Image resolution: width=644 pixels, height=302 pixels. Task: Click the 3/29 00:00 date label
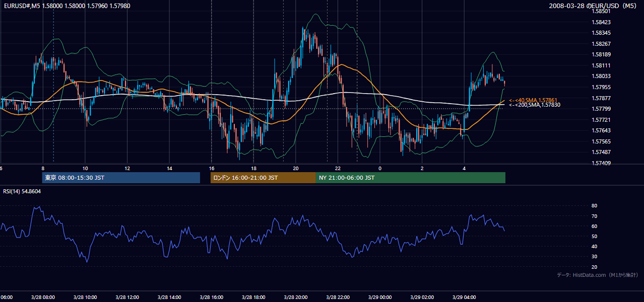pos(380,297)
